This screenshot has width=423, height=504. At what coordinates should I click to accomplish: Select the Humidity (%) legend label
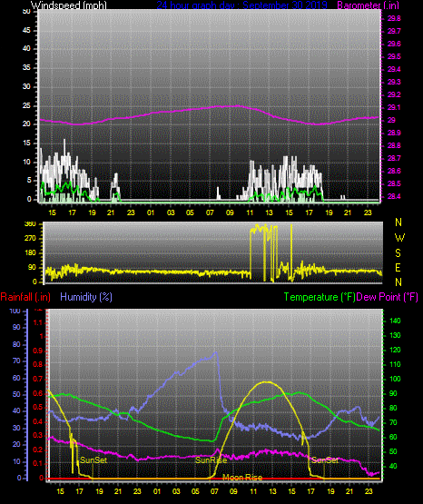pyautogui.click(x=86, y=297)
